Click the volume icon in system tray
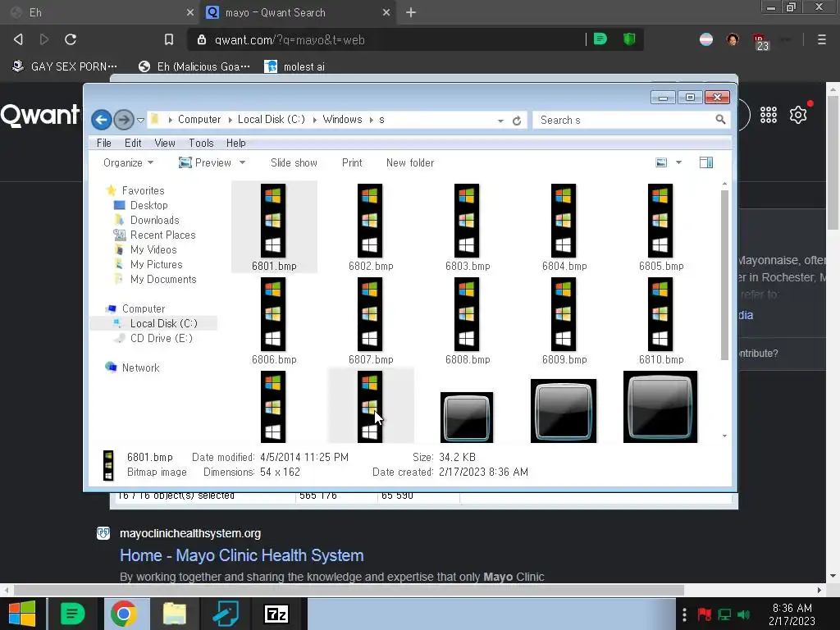 (743, 614)
